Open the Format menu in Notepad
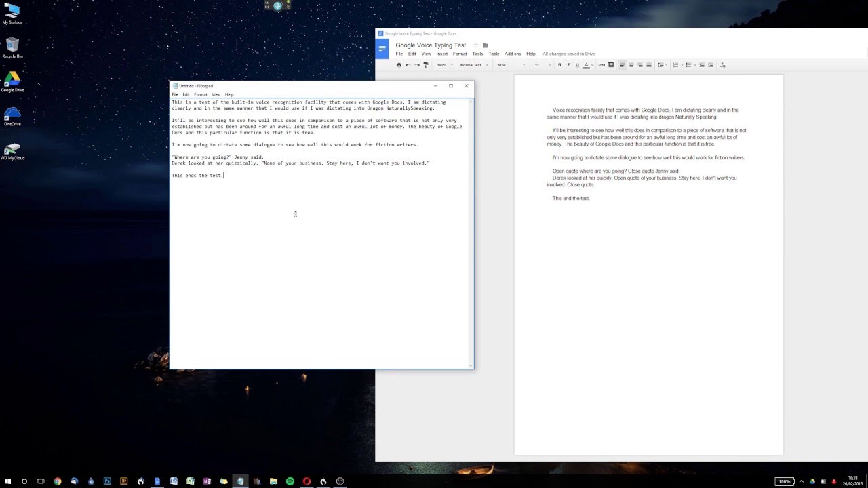 tap(201, 94)
